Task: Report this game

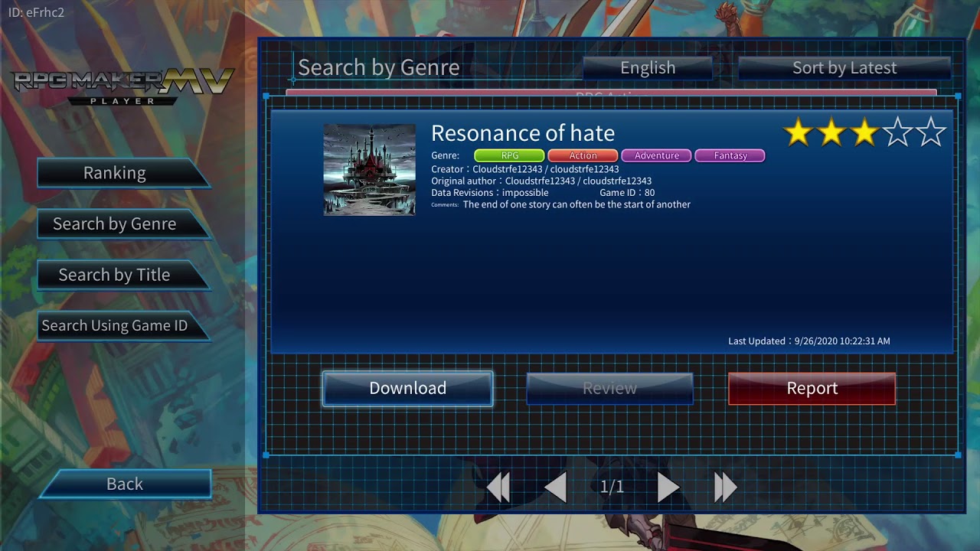Action: (812, 388)
